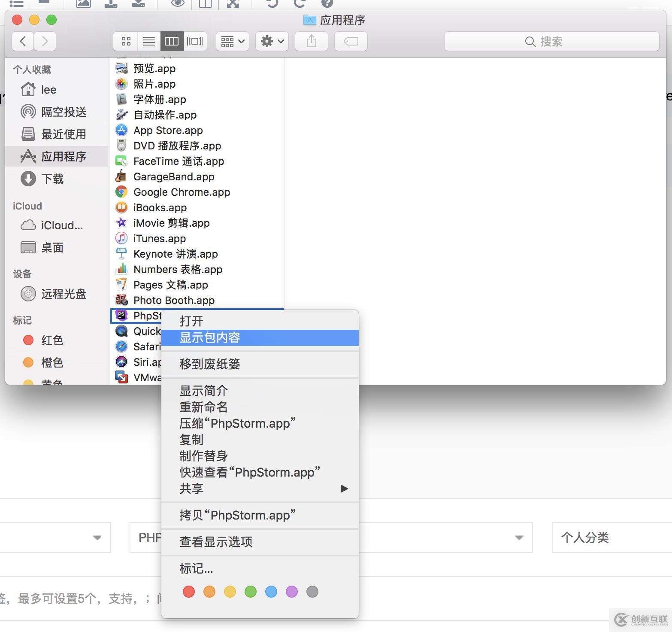Choose 复制 from the context menu
672x632 pixels.
[260, 440]
